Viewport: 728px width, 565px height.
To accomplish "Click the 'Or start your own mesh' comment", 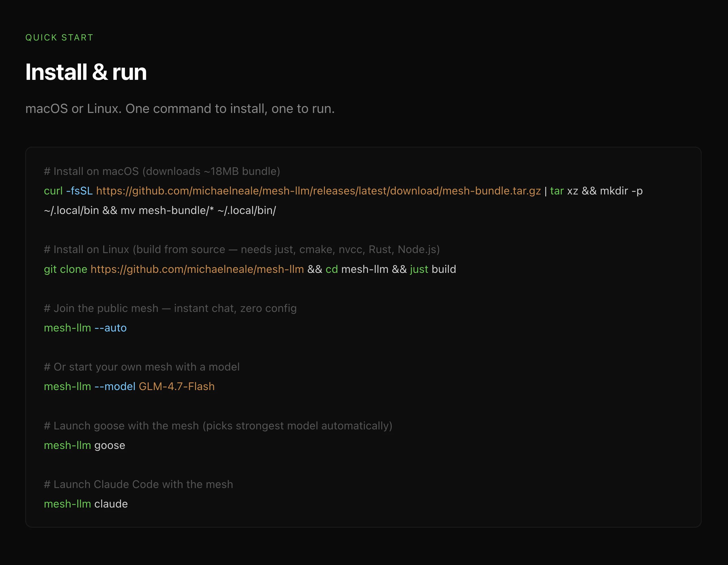I will tap(142, 367).
